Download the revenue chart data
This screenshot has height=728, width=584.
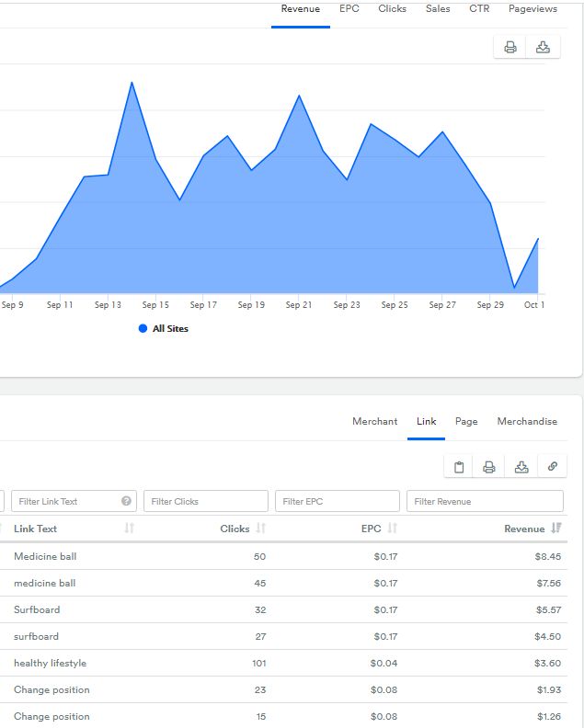click(x=543, y=47)
